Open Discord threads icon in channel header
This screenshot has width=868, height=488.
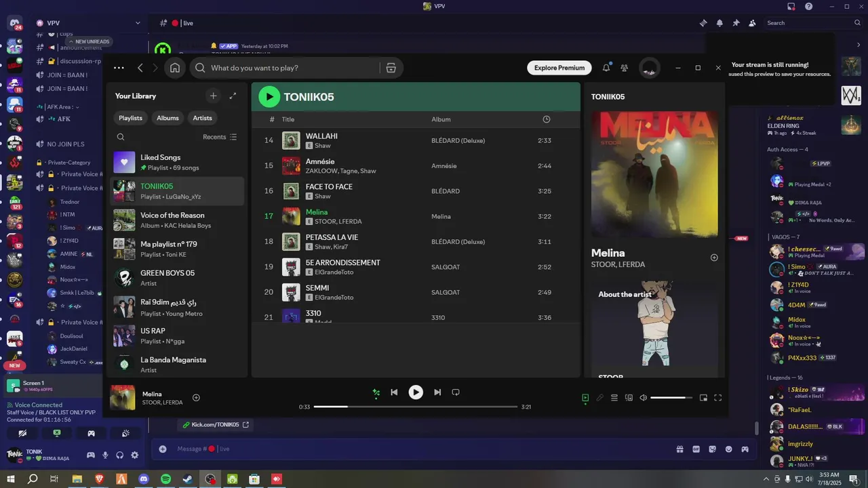tap(703, 23)
